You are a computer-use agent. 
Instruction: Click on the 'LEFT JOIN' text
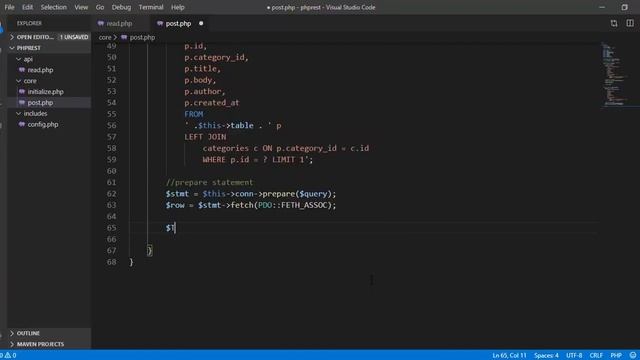point(205,137)
